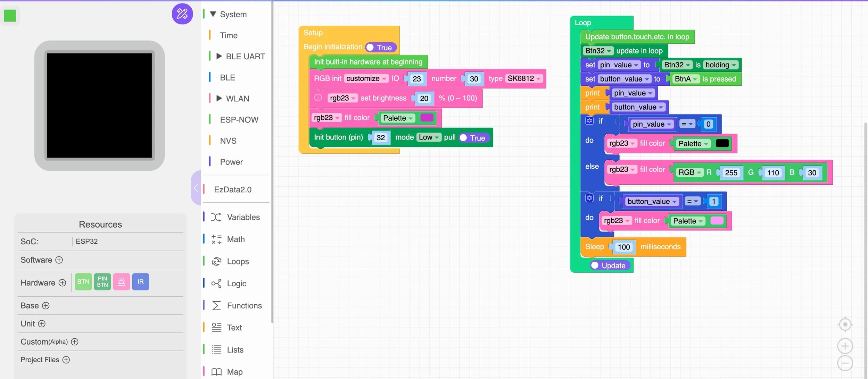Viewport: 868px width, 379px height.
Task: Click the green run indicator button
Action: (10, 16)
